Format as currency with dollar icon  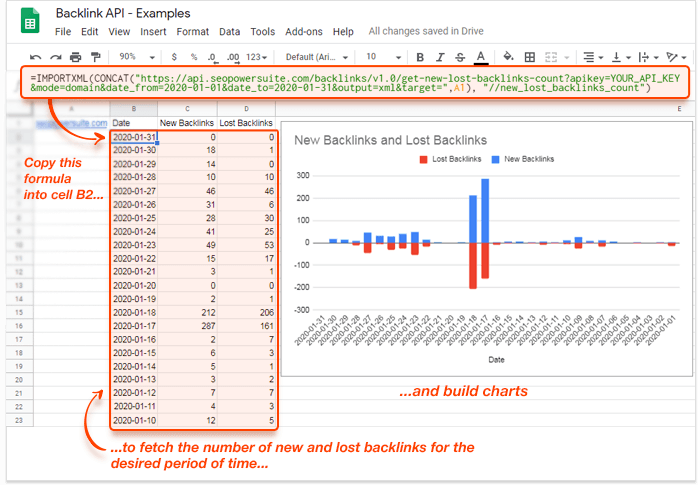[x=174, y=57]
